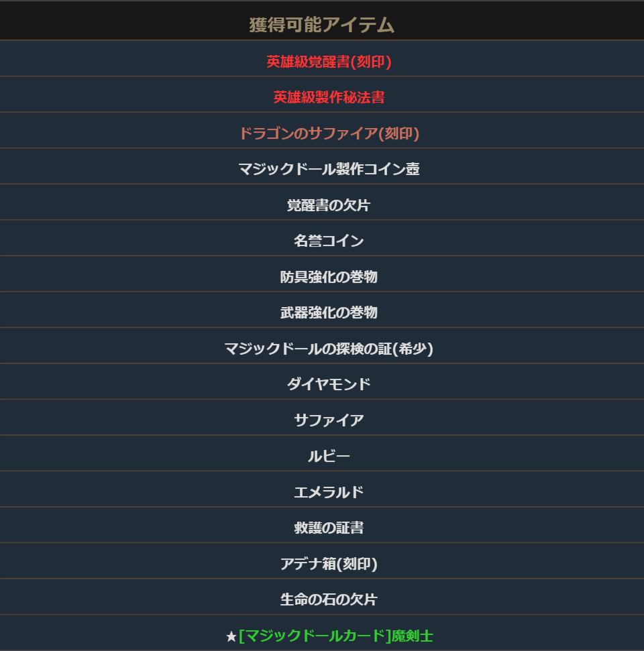
Task: Select エメラルド from the list
Action: [329, 492]
